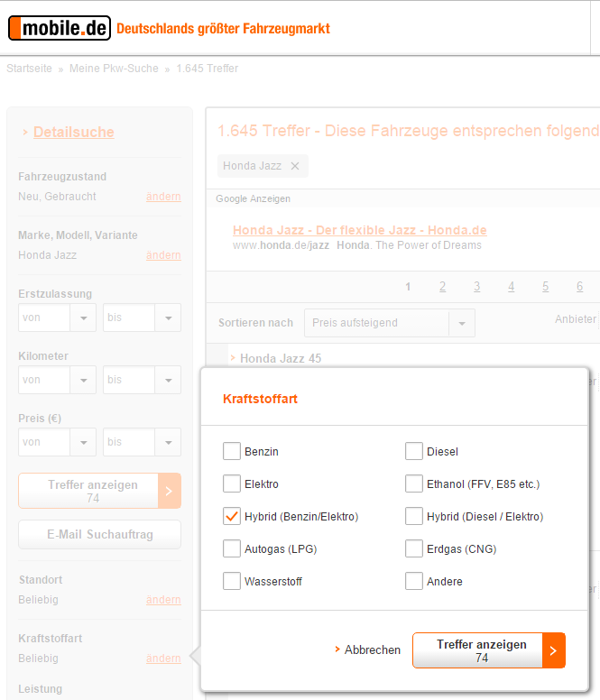Click the mobile.de logo
The width and height of the screenshot is (600, 700).
click(60, 29)
